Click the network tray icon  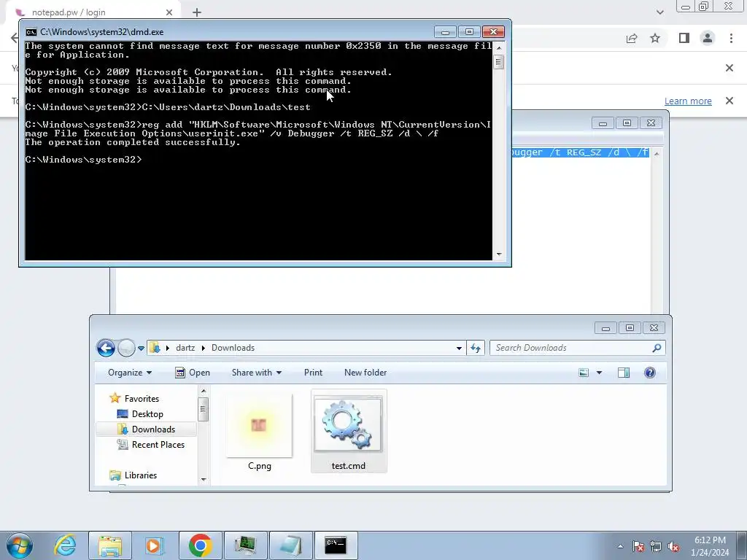(x=656, y=546)
